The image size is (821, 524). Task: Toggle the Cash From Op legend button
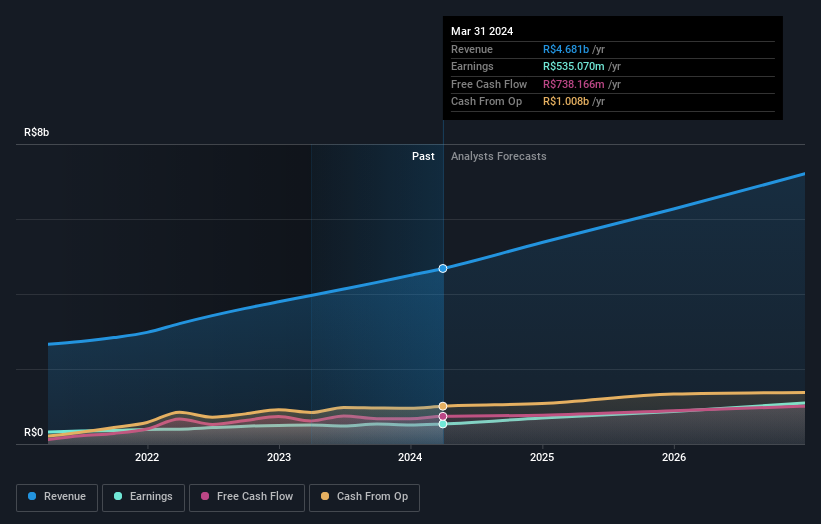(x=364, y=497)
